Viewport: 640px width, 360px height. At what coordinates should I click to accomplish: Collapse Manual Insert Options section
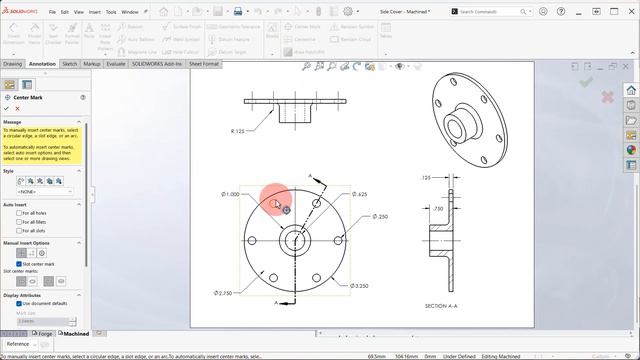pos(79,243)
